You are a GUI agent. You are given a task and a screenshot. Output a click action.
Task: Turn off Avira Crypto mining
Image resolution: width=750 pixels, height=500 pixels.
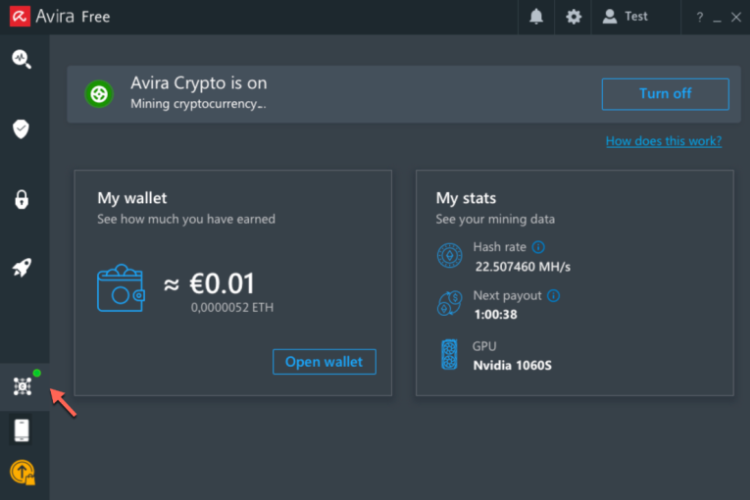click(665, 94)
